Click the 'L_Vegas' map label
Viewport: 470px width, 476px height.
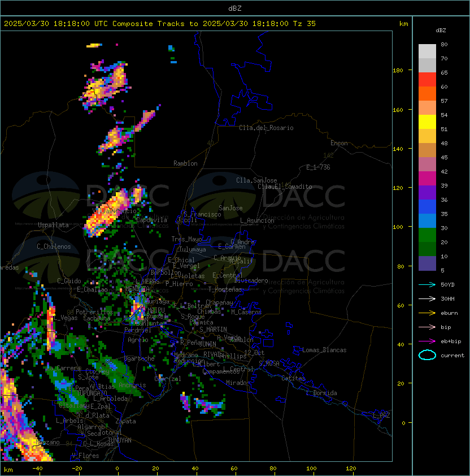(x=66, y=318)
